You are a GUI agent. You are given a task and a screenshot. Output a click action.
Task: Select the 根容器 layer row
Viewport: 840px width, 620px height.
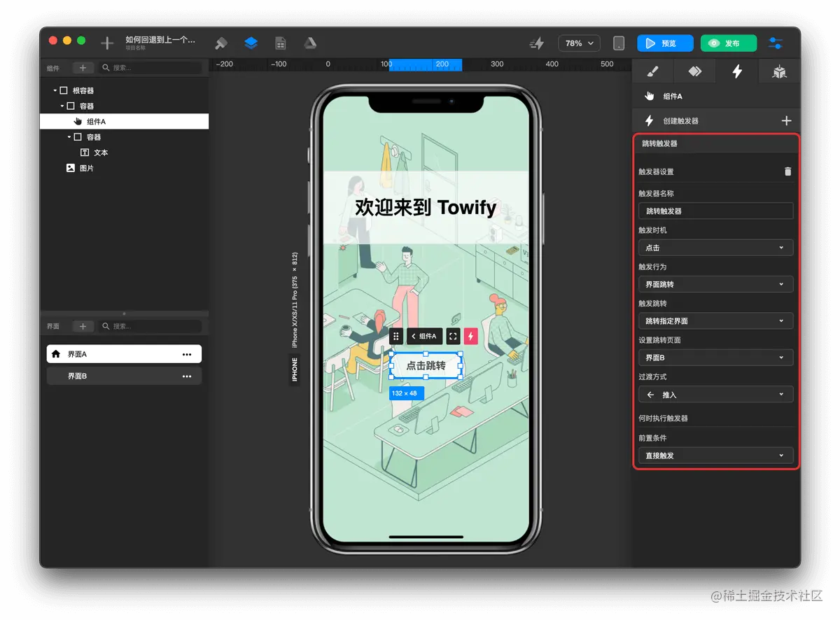point(125,91)
